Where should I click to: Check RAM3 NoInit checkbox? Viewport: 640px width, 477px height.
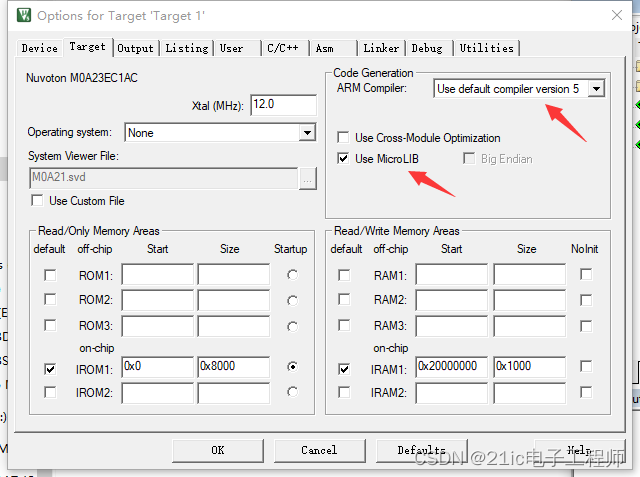(x=586, y=326)
